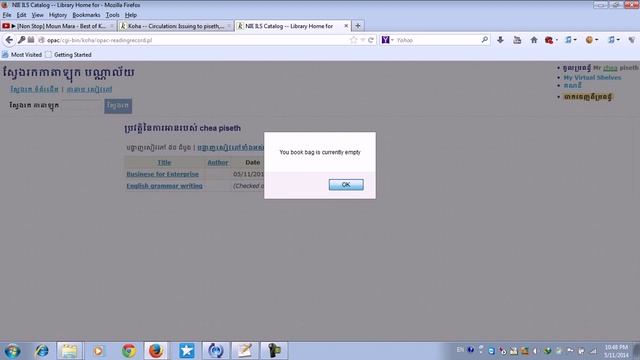
Task: Open Getting Started bookmark
Action: pos(68,54)
